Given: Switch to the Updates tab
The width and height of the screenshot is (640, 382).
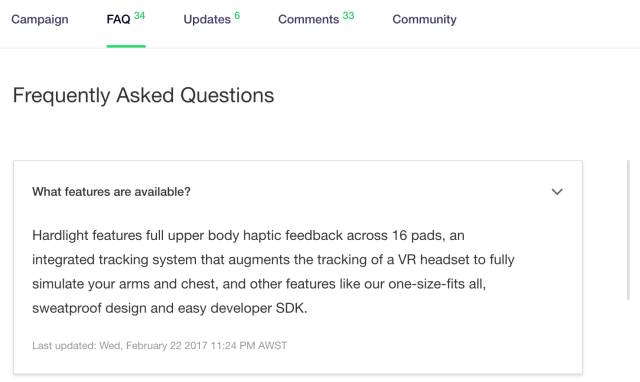Looking at the screenshot, I should [x=207, y=19].
